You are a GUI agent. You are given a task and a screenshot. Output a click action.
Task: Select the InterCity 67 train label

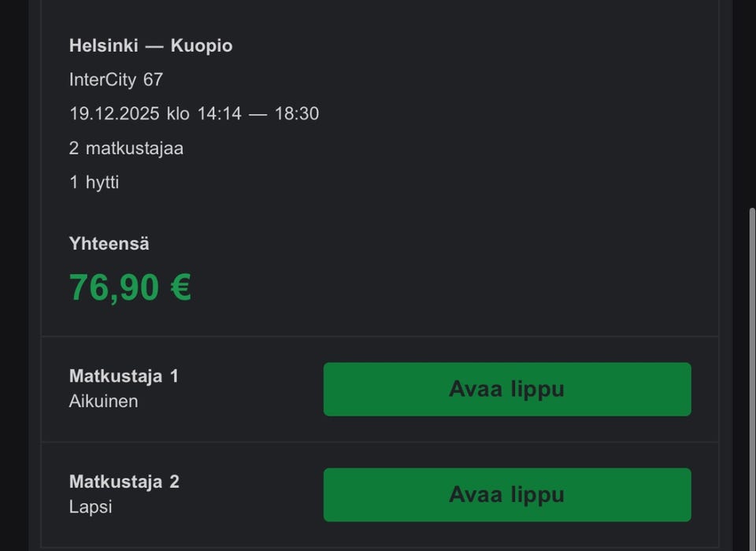116,80
